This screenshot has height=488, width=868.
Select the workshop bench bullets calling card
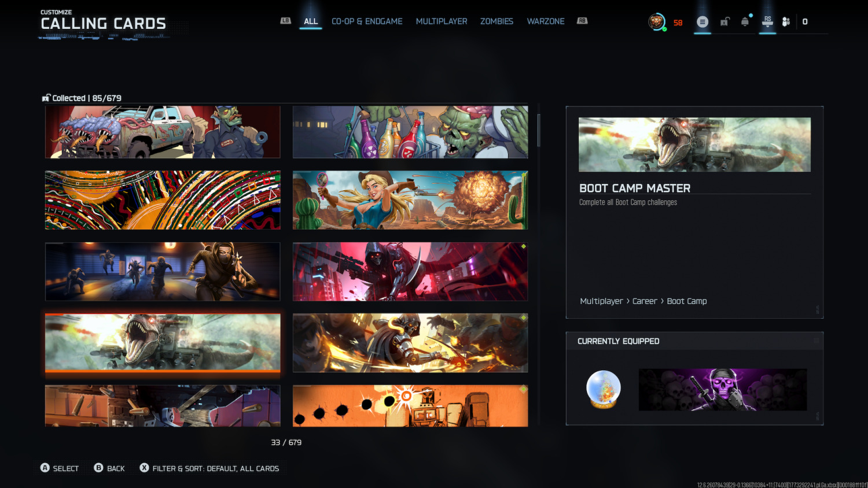(x=163, y=406)
